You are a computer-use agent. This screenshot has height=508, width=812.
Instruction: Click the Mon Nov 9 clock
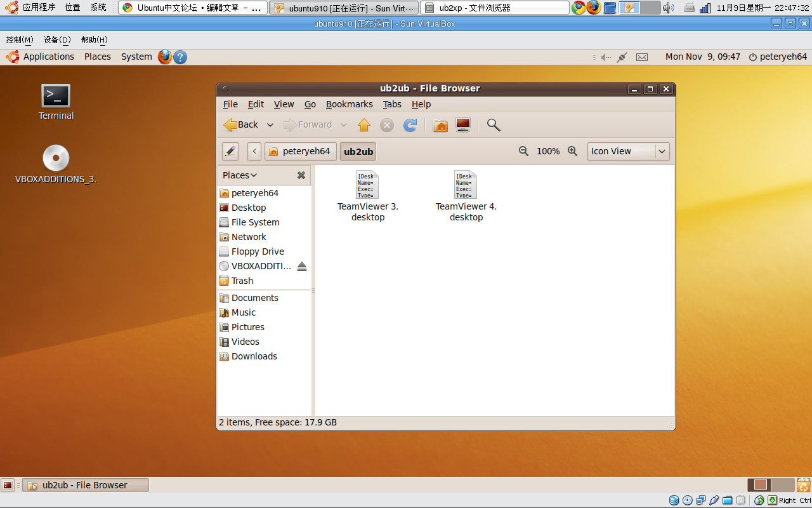pyautogui.click(x=703, y=57)
